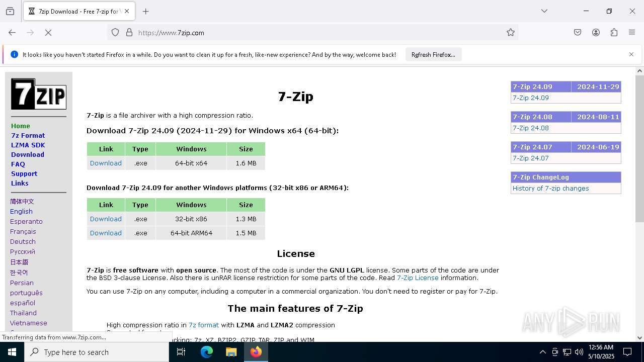Open Task View on the taskbar

[x=181, y=352]
